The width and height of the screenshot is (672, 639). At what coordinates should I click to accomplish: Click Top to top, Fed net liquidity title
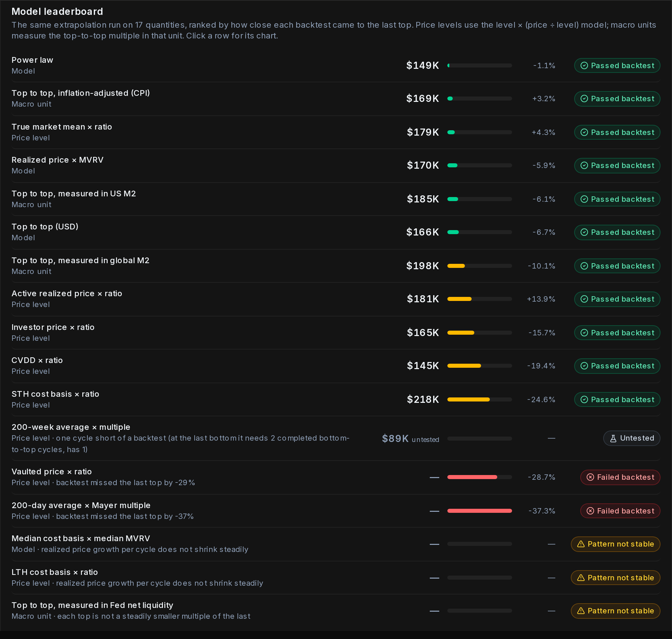92,605
